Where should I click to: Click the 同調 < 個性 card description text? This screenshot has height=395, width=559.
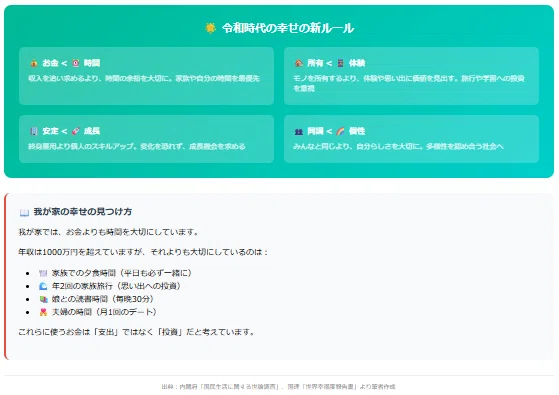(x=398, y=146)
